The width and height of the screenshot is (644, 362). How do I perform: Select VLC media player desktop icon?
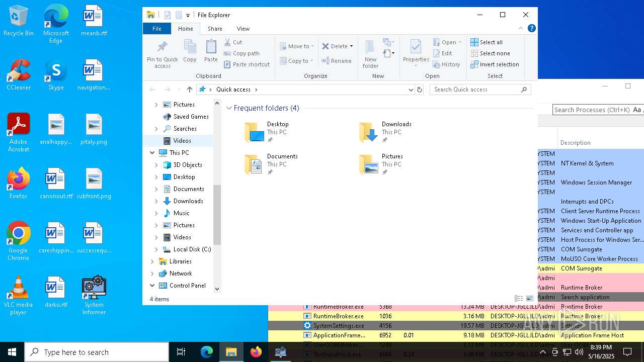pyautogui.click(x=19, y=296)
